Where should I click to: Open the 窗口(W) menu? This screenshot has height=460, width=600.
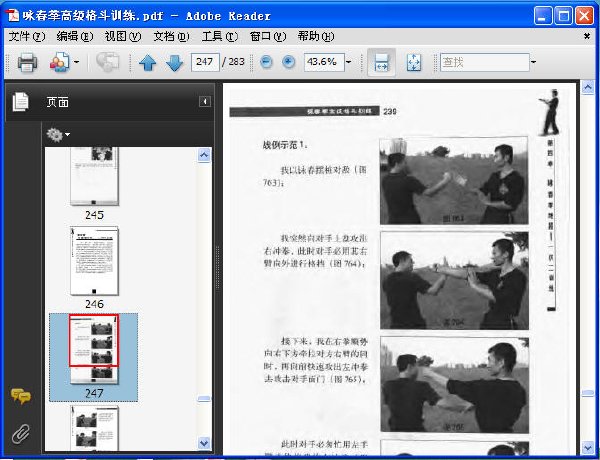(x=268, y=37)
